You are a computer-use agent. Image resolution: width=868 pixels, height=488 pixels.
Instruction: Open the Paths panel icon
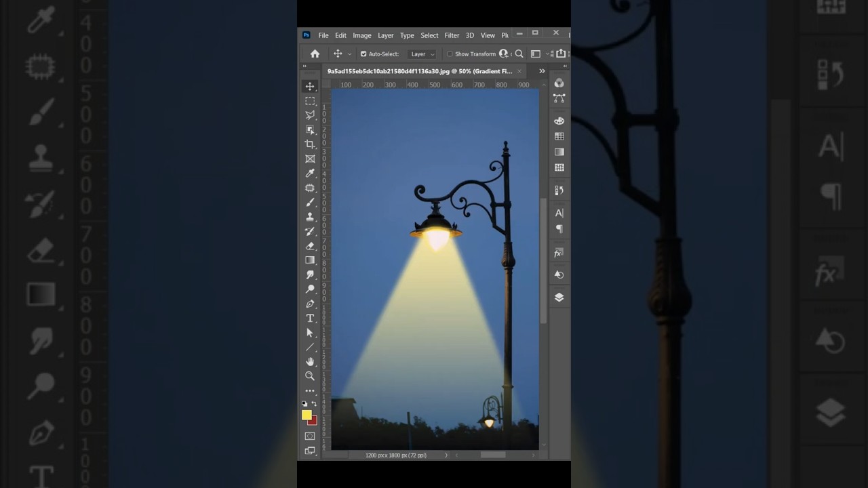(x=559, y=98)
